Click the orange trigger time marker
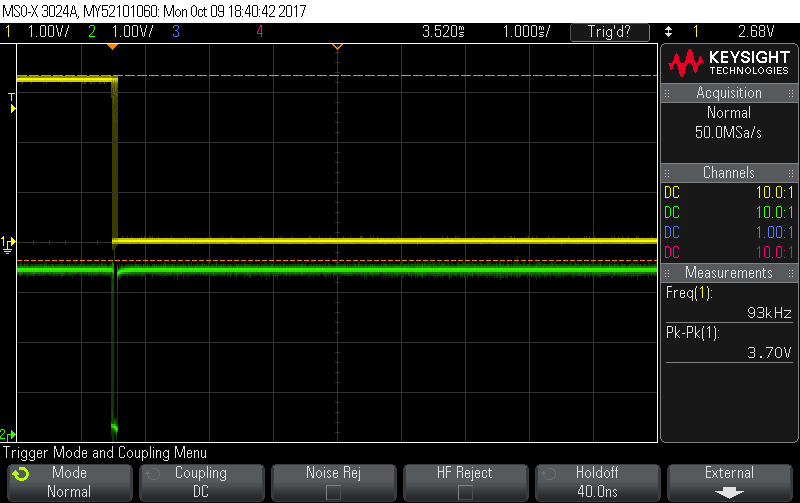 coord(112,47)
